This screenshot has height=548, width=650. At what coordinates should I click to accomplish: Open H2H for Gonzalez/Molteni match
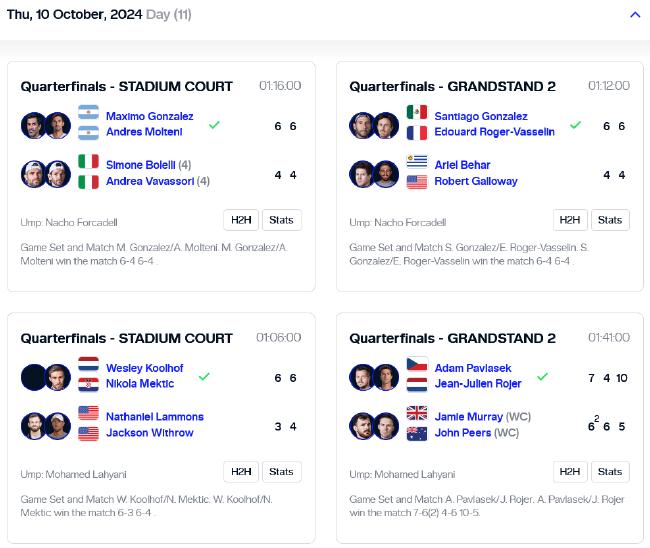[241, 220]
